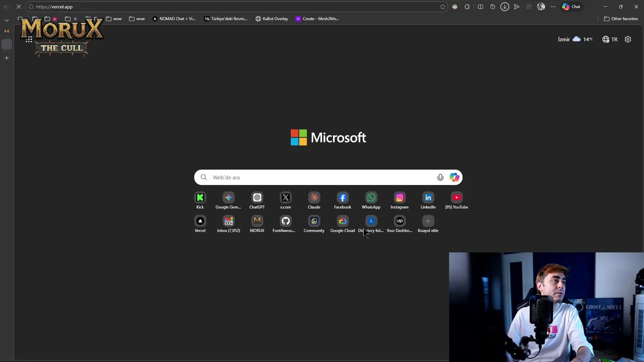
Task: Change region language TR selector
Action: [610, 39]
